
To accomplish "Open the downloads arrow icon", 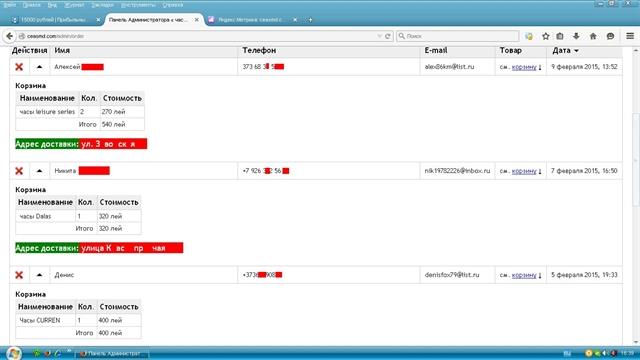I will click(576, 36).
